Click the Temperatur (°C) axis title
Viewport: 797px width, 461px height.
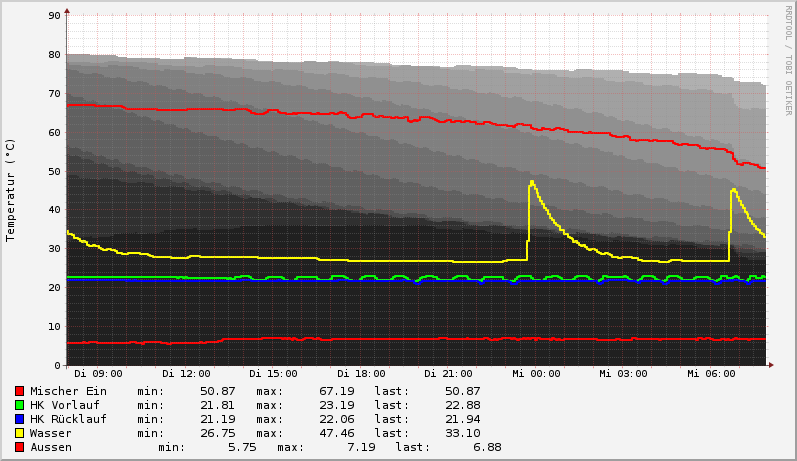coord(11,189)
